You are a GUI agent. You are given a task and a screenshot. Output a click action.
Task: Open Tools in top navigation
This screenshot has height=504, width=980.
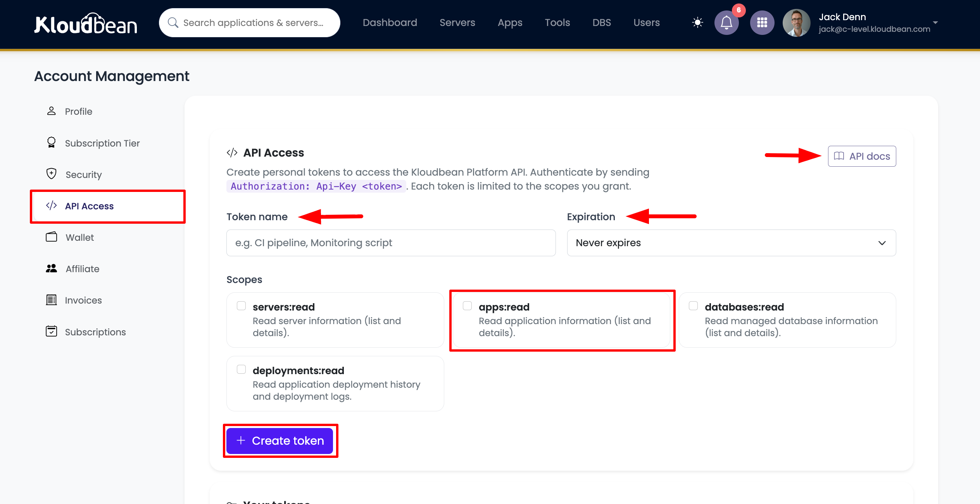coord(557,22)
